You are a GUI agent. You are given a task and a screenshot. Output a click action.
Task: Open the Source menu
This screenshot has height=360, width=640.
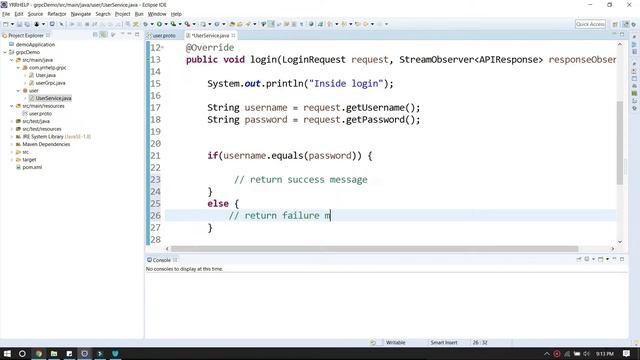click(35, 14)
